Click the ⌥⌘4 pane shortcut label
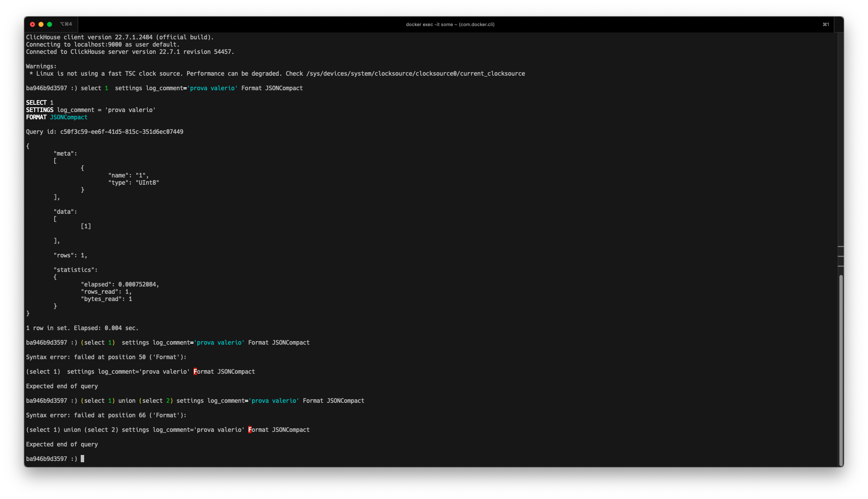868x499 pixels. pos(66,24)
